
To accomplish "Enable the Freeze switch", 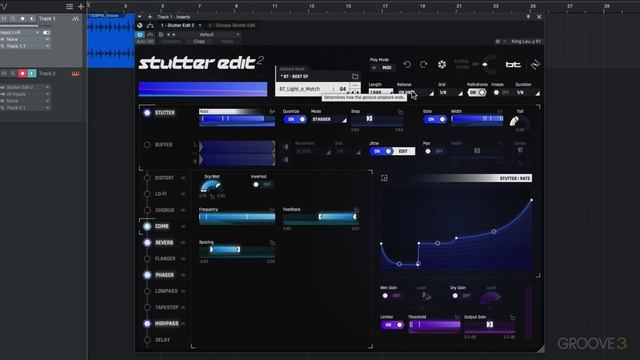I will click(x=501, y=93).
